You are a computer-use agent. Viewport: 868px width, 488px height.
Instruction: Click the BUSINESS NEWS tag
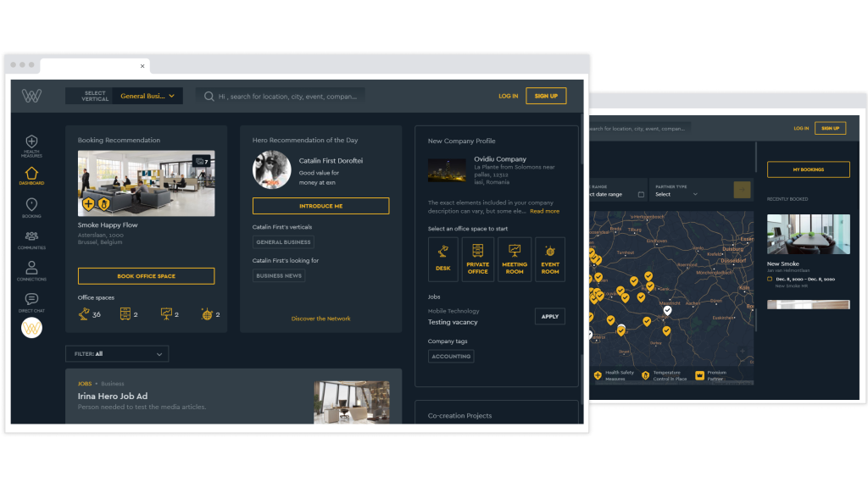tap(279, 275)
